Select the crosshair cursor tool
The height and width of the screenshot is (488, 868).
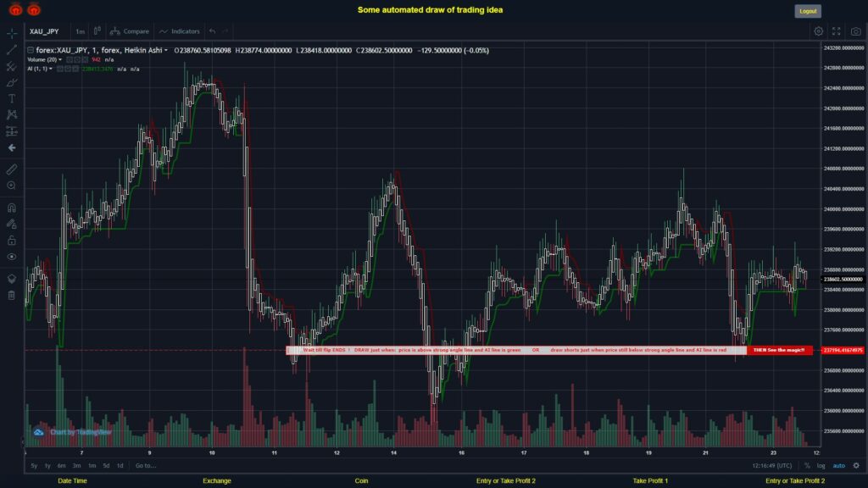(12, 33)
